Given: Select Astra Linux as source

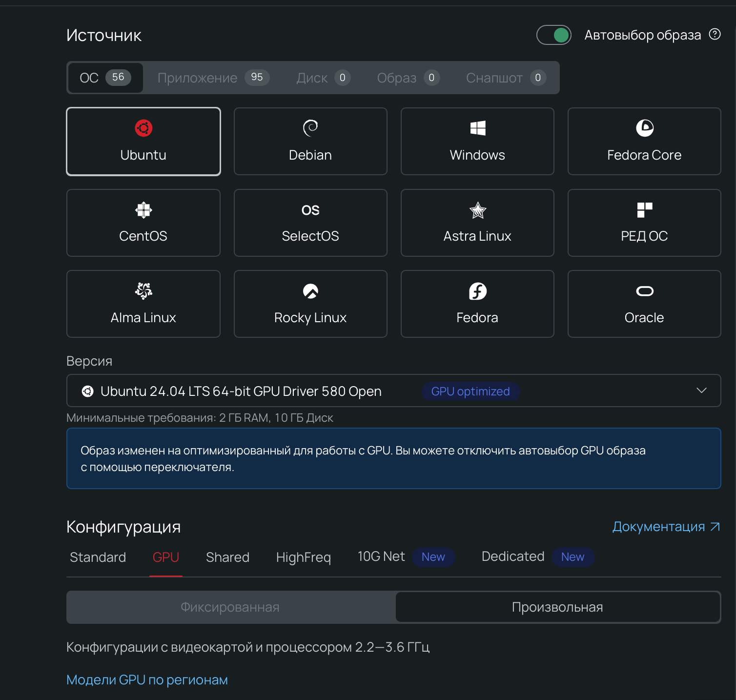Looking at the screenshot, I should click(477, 223).
